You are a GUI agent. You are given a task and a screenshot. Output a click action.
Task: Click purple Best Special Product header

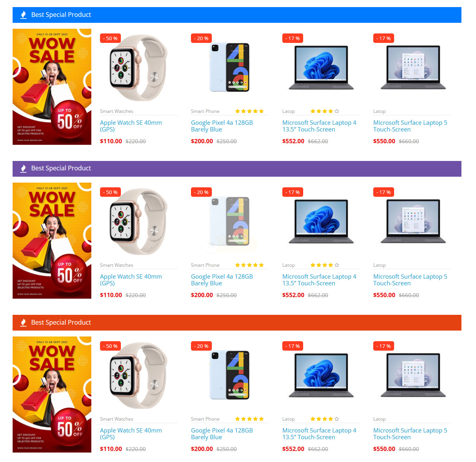click(237, 169)
